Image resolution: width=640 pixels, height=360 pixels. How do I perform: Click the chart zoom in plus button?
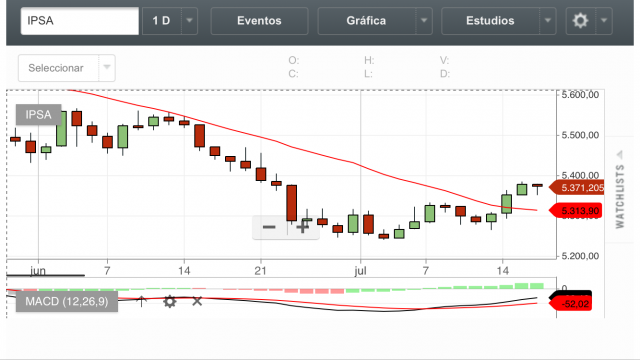[302, 227]
